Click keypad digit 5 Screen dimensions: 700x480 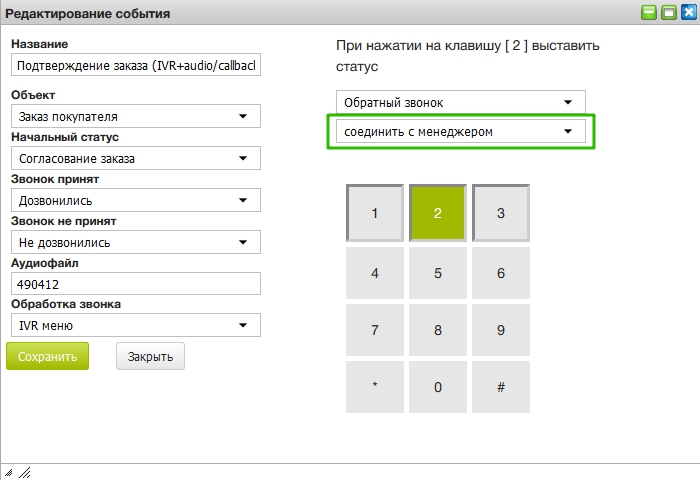[x=437, y=273]
